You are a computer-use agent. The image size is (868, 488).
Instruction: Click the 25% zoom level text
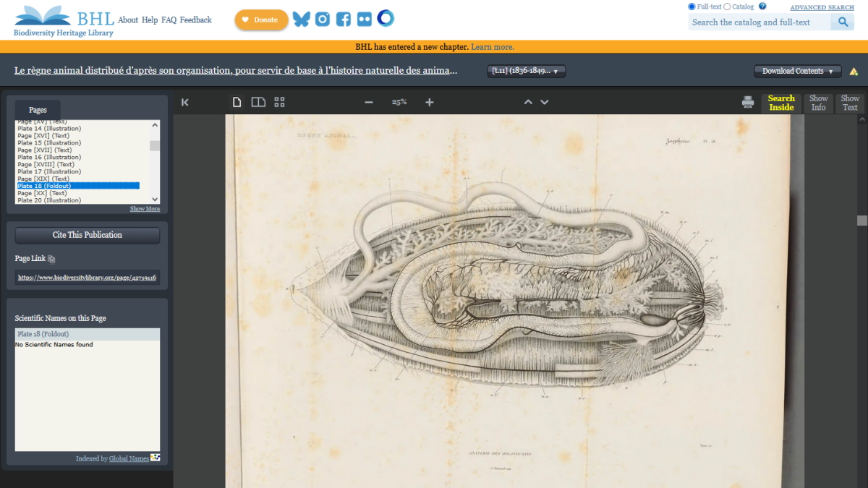point(399,103)
